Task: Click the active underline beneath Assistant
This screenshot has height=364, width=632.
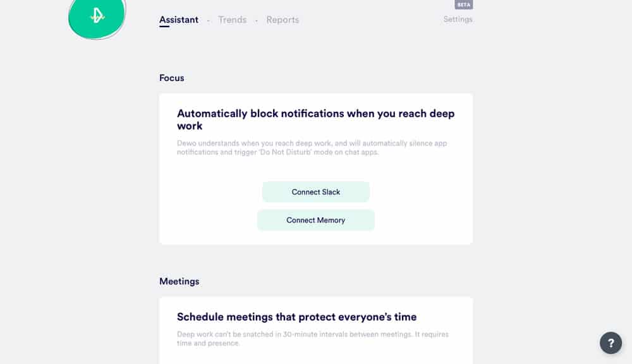Action: [x=164, y=27]
